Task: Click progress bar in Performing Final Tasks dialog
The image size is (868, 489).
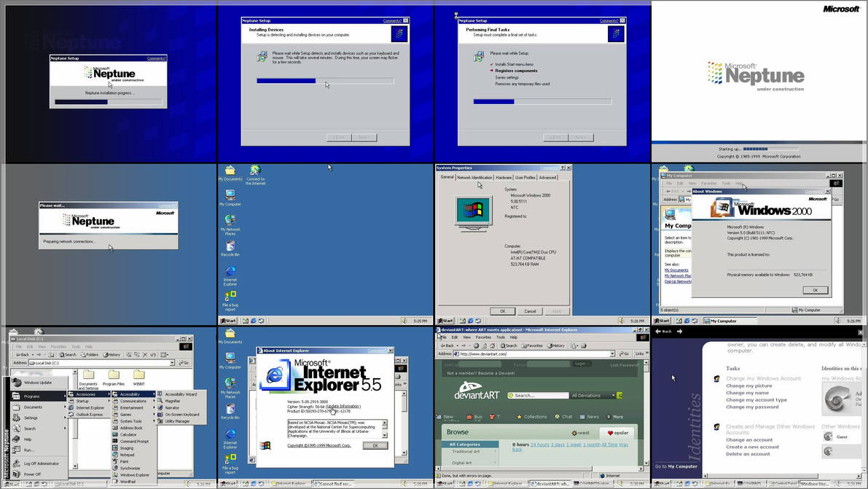Action: (x=542, y=102)
